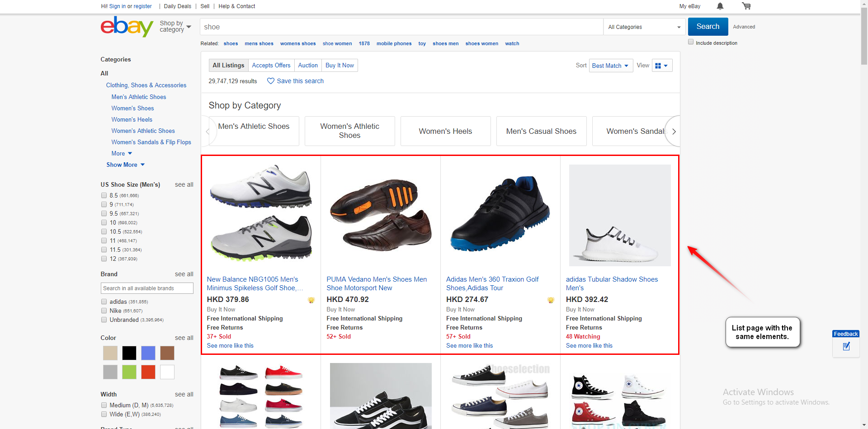
Task: Open Help & Contact in top menu
Action: tap(237, 6)
